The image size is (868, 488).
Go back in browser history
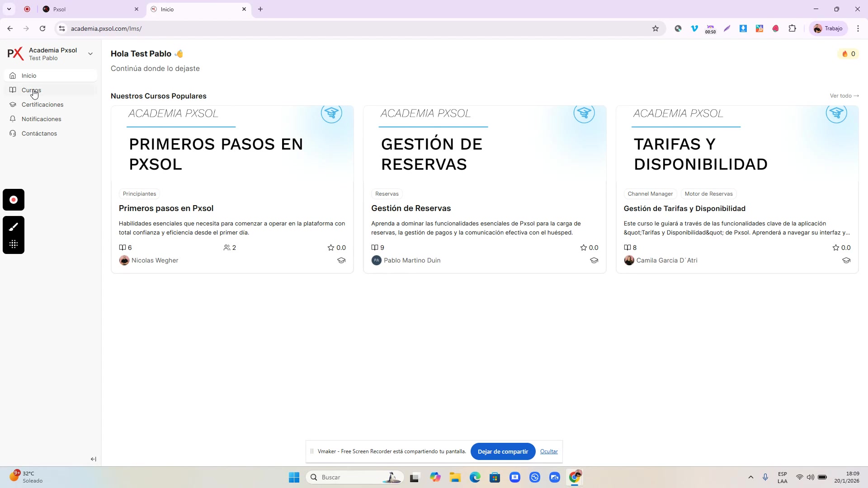pyautogui.click(x=10, y=28)
